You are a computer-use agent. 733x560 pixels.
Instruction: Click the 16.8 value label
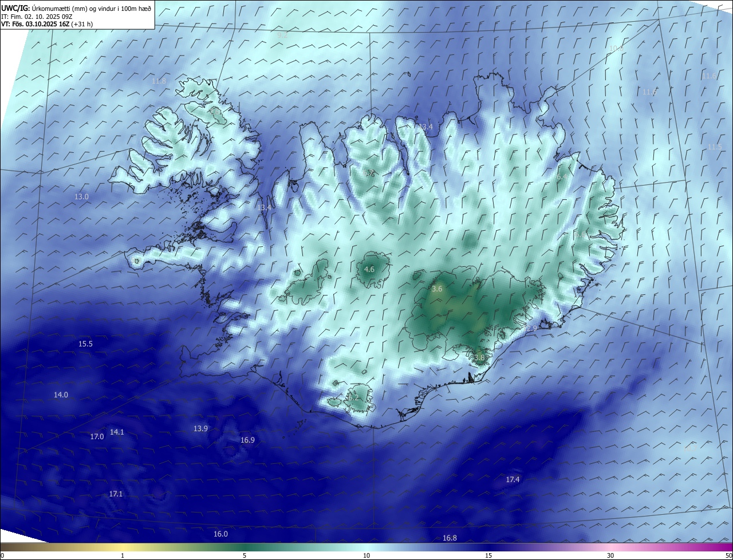[x=450, y=538]
